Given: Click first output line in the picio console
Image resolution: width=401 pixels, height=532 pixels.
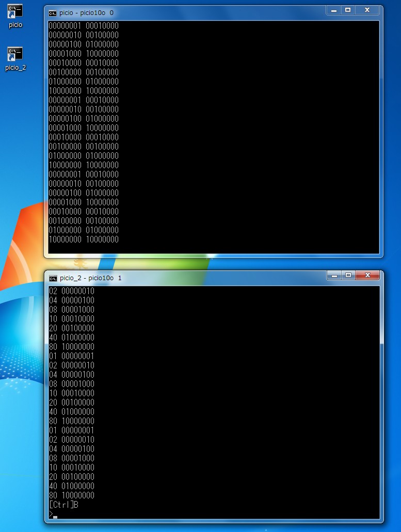Looking at the screenshot, I should 84,26.
